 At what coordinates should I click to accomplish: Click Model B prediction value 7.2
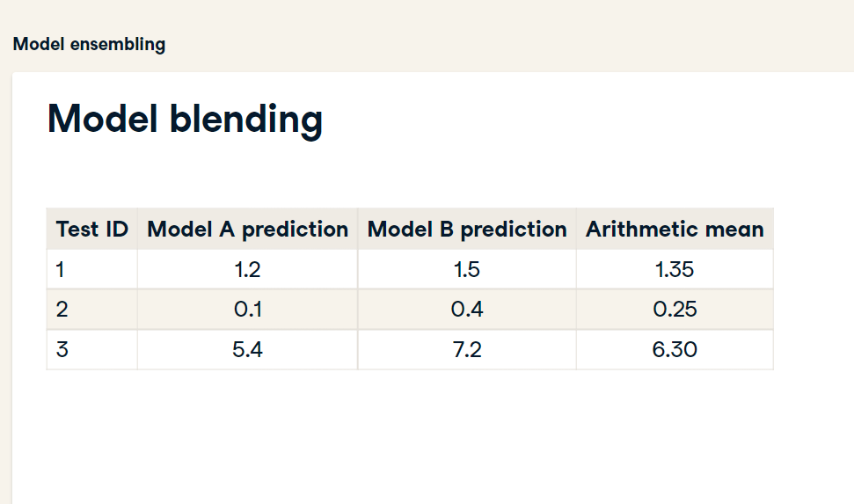pos(467,349)
